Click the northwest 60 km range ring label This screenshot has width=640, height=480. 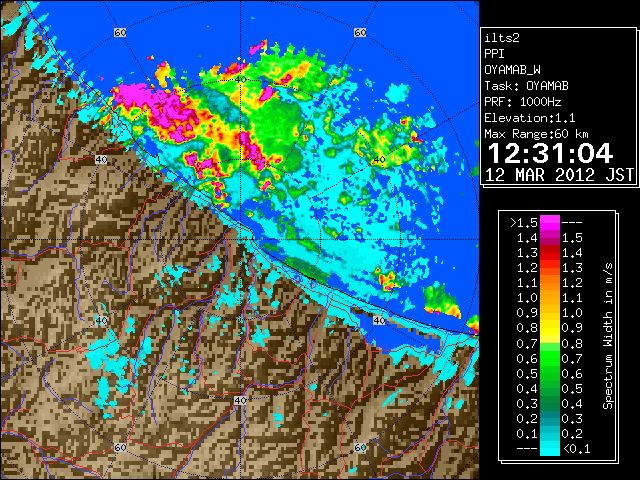tap(120, 32)
